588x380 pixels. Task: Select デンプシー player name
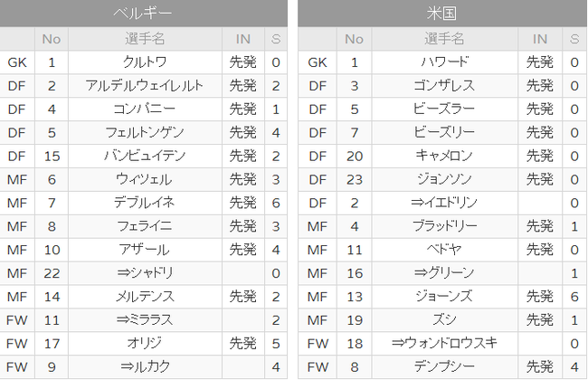445,366
